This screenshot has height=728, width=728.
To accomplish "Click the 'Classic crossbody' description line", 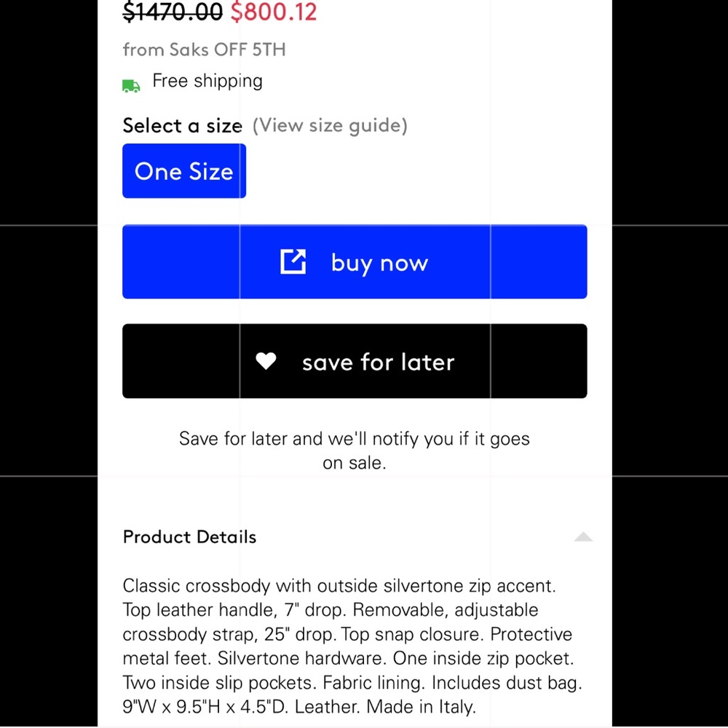I will point(339,585).
